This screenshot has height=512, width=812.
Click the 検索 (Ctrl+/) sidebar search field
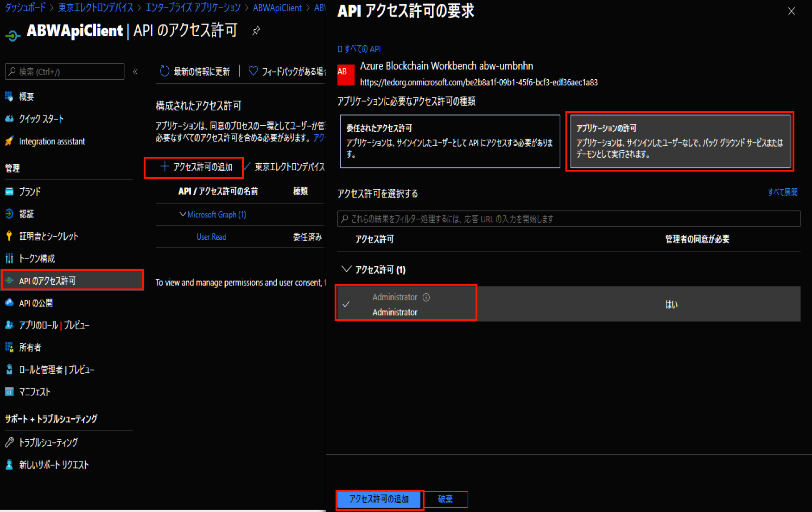click(x=64, y=72)
